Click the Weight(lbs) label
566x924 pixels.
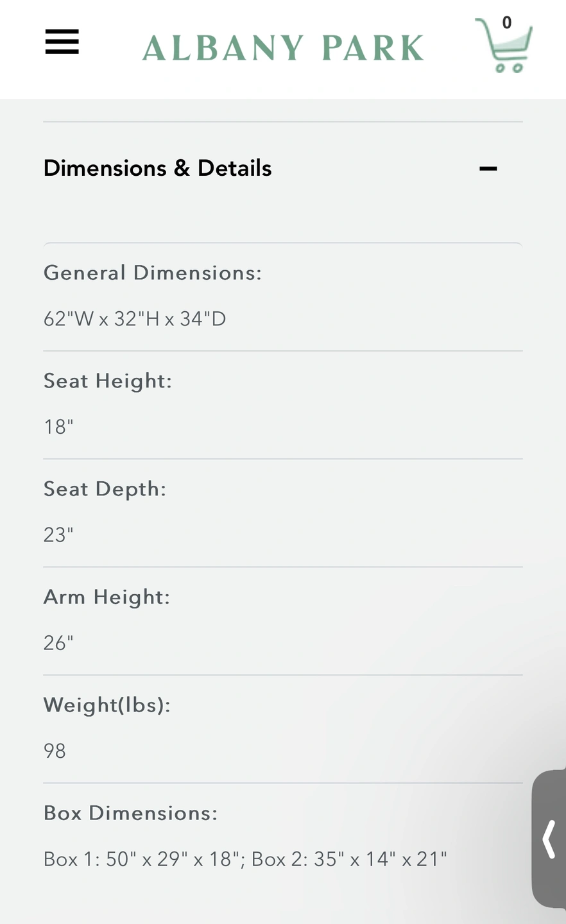click(x=107, y=705)
